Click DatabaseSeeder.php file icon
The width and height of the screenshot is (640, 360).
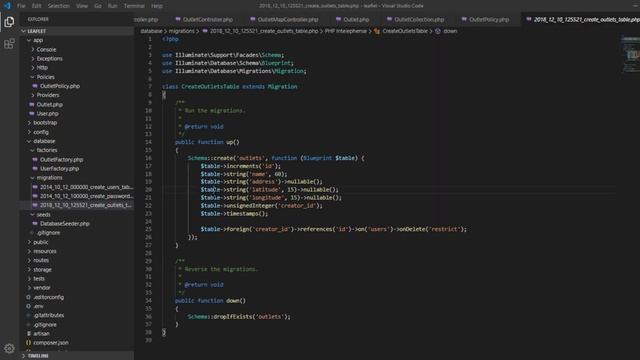pos(35,224)
